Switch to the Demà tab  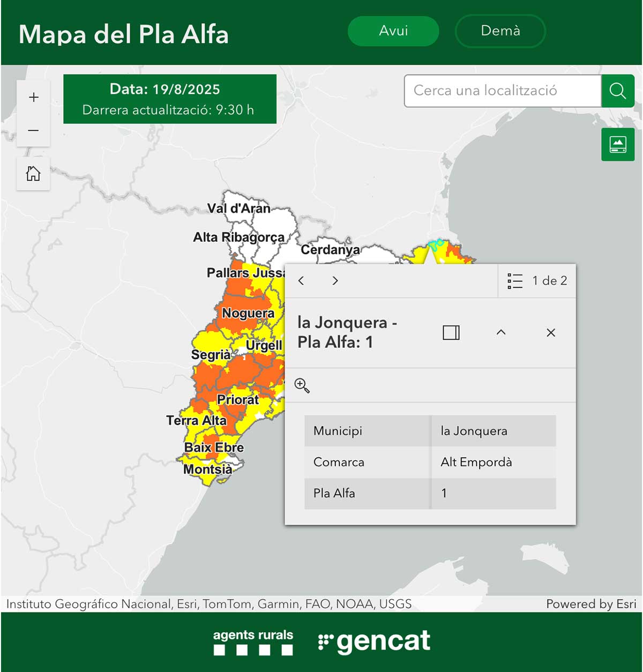[500, 31]
